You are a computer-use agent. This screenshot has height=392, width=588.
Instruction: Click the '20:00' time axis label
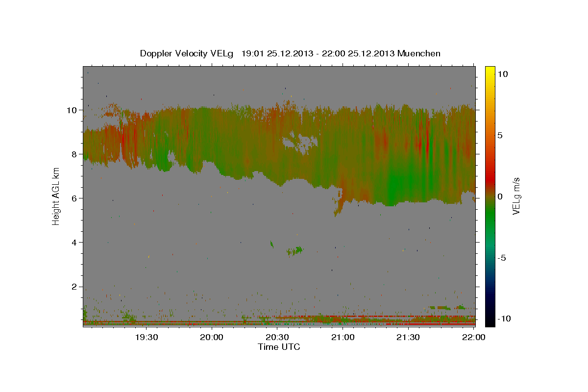point(212,337)
